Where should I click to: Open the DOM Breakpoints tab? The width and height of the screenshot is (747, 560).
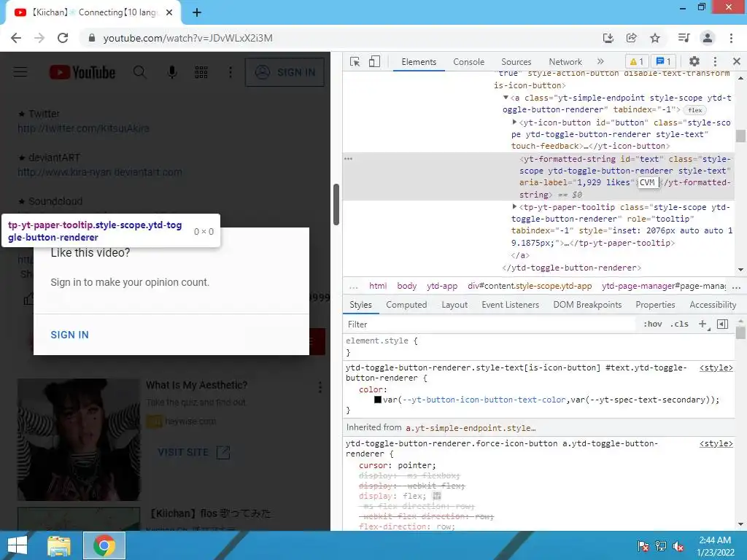[587, 305]
